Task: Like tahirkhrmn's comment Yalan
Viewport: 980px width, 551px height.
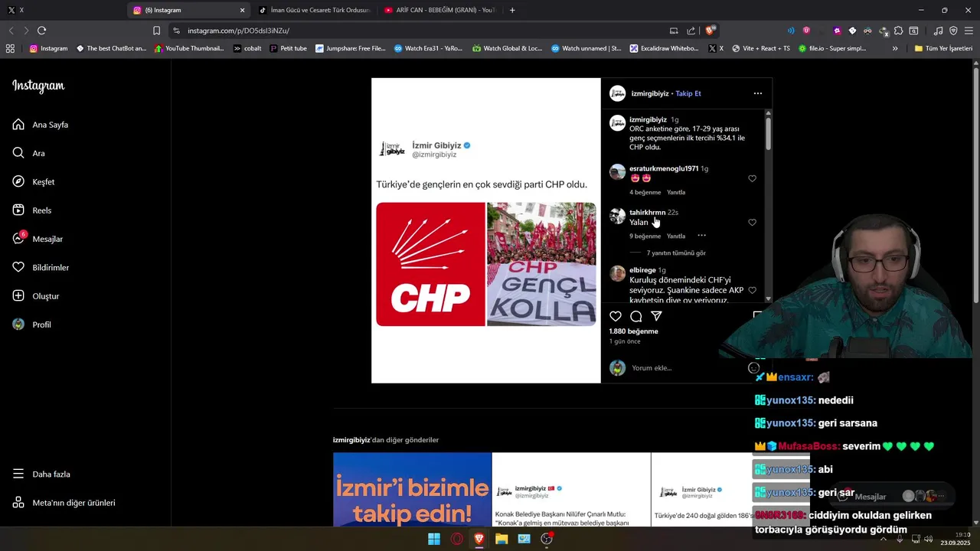Action: pos(752,222)
